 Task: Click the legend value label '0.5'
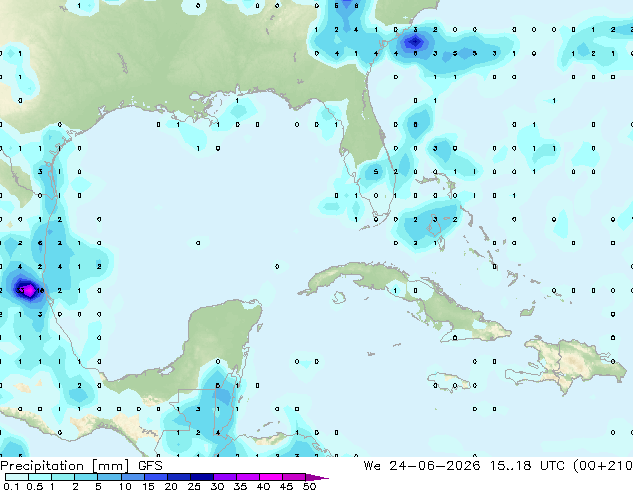click(x=35, y=486)
